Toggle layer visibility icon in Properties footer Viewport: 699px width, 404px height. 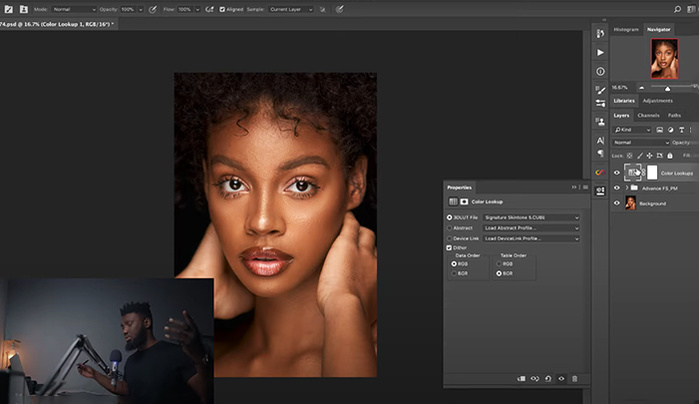561,379
